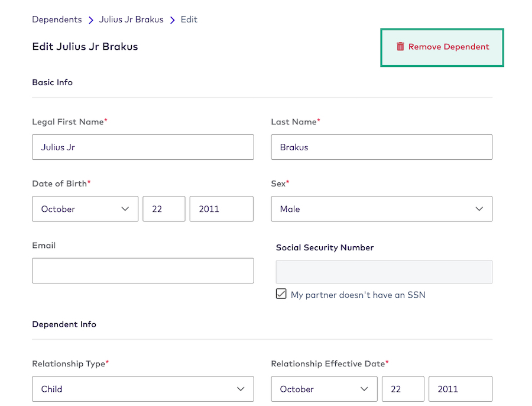Uncheck 'My partner doesn't have an SSN'
This screenshot has height=406, width=532.
click(281, 294)
